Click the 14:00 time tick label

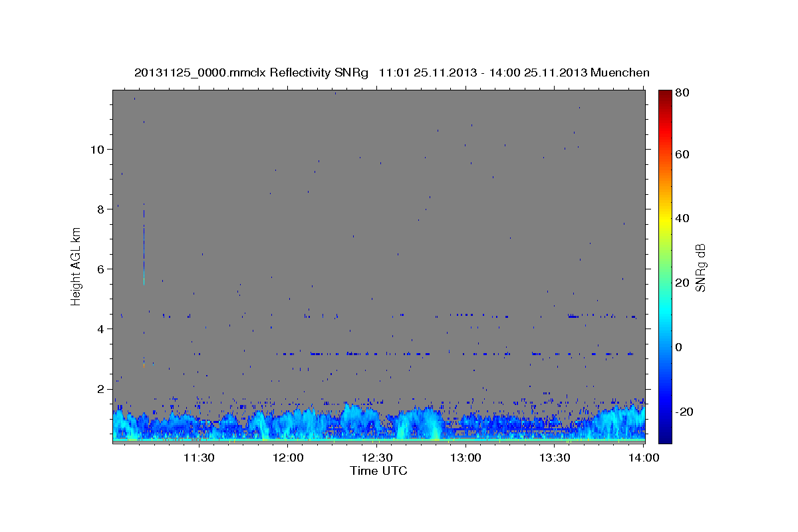(x=644, y=458)
